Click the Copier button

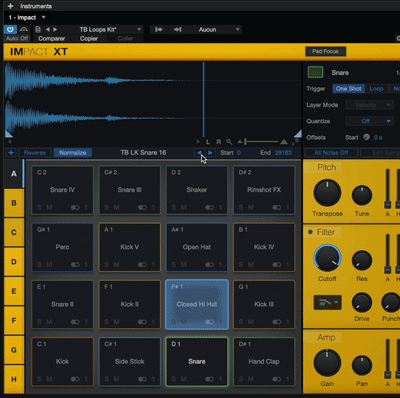(89, 39)
